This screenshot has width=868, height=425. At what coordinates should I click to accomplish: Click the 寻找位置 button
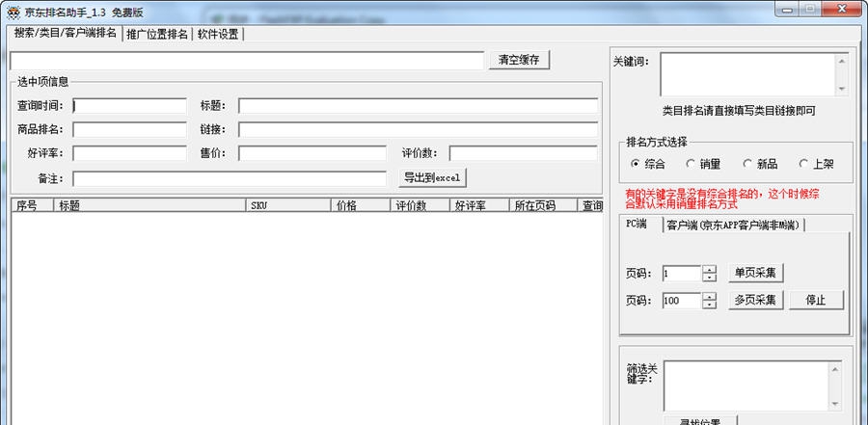click(700, 420)
